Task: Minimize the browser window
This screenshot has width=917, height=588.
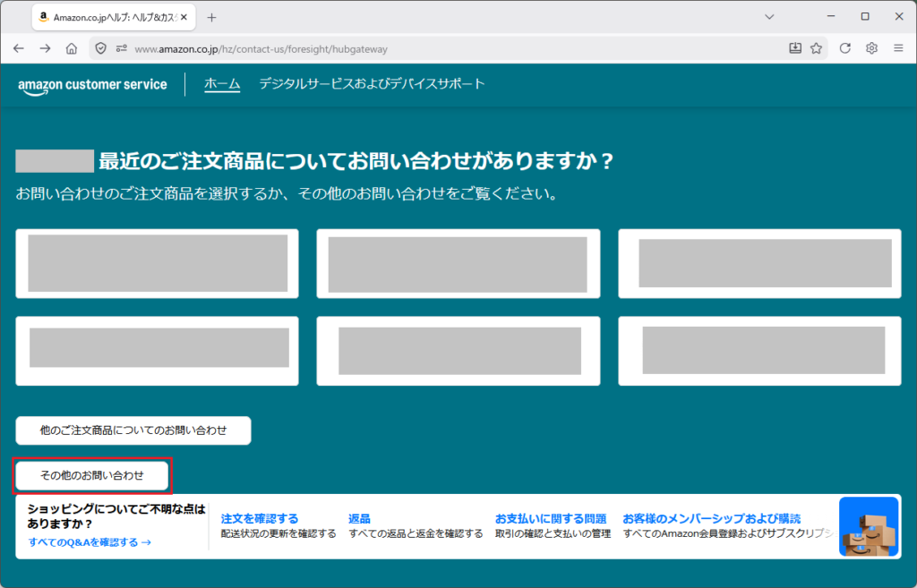Action: pyautogui.click(x=831, y=16)
